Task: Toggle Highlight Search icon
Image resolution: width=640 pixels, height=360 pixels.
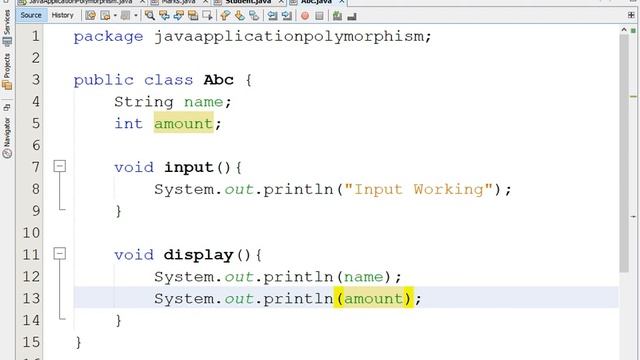Action: click(193, 16)
